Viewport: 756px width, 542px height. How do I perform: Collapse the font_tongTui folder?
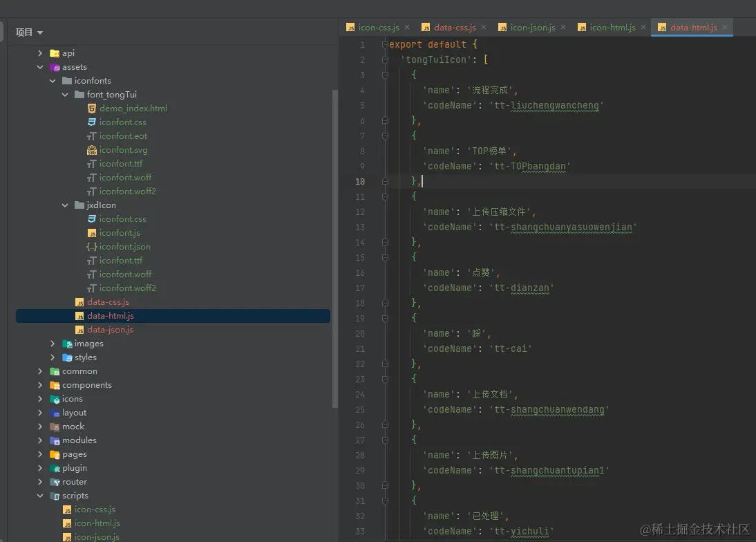[66, 95]
